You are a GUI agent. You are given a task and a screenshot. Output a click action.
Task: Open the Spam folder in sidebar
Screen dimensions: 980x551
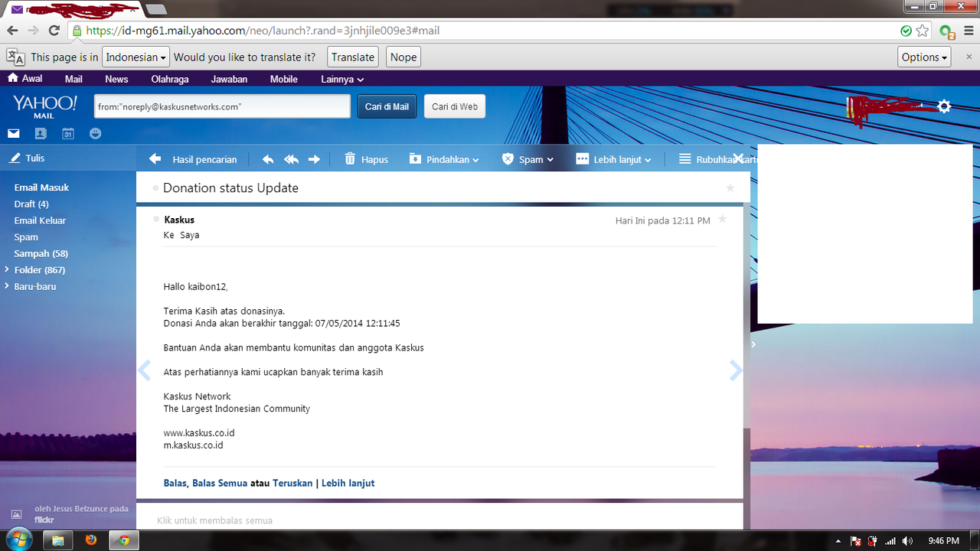click(x=26, y=237)
